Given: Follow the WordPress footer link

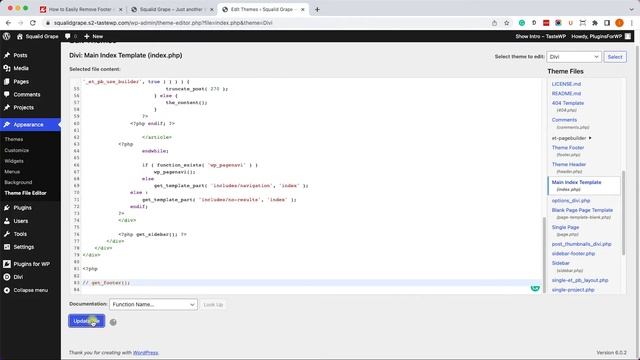Looking at the screenshot, I should pyautogui.click(x=145, y=352).
